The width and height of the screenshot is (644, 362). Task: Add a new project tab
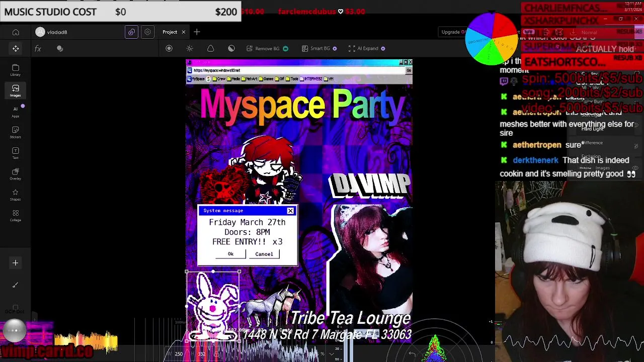coord(197,32)
